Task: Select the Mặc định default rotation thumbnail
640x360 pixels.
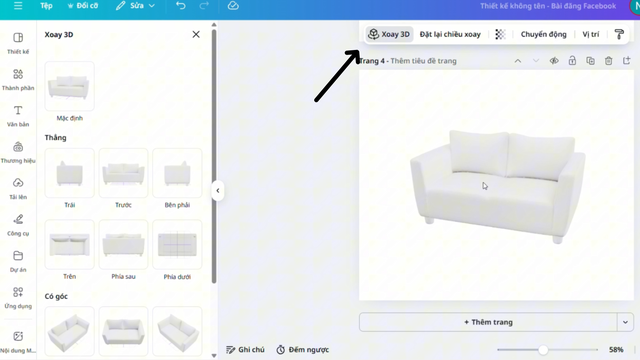Action: pyautogui.click(x=69, y=86)
